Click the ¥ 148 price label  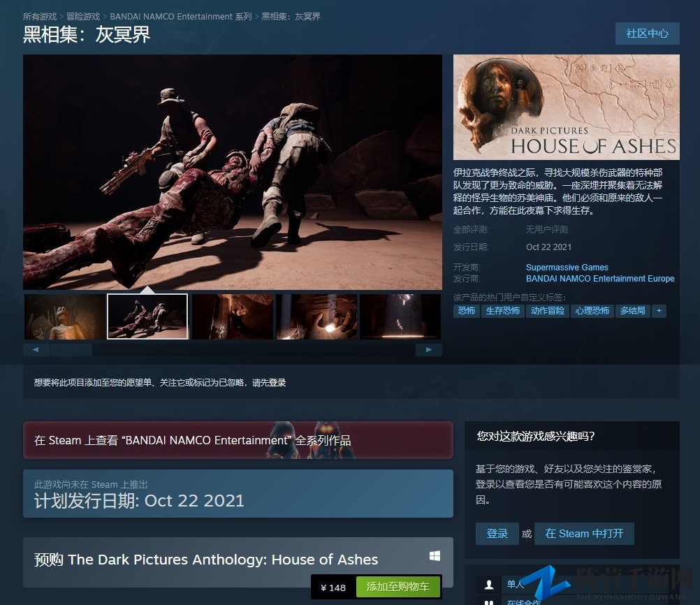tap(333, 588)
